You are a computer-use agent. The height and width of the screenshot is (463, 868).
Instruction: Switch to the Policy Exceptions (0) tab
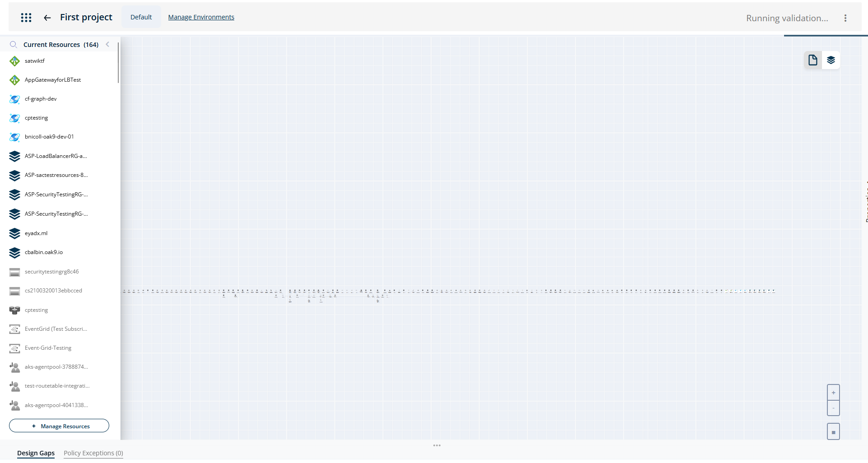click(x=93, y=453)
